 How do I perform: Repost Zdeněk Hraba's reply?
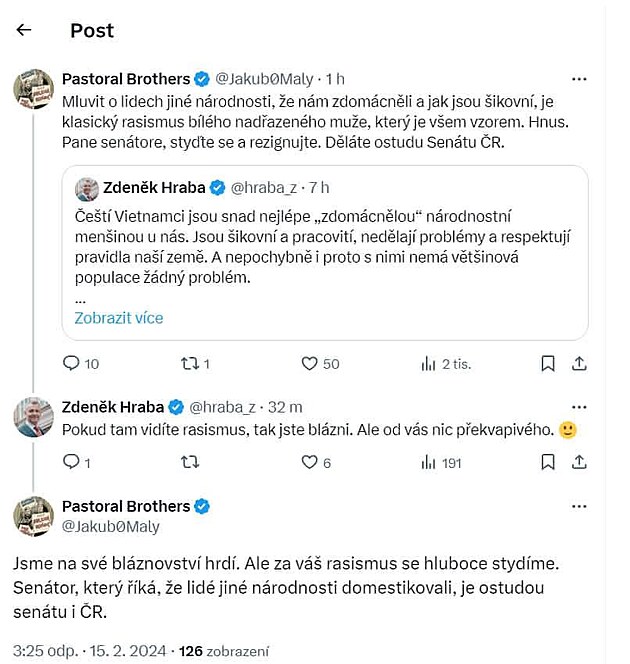tap(189, 463)
